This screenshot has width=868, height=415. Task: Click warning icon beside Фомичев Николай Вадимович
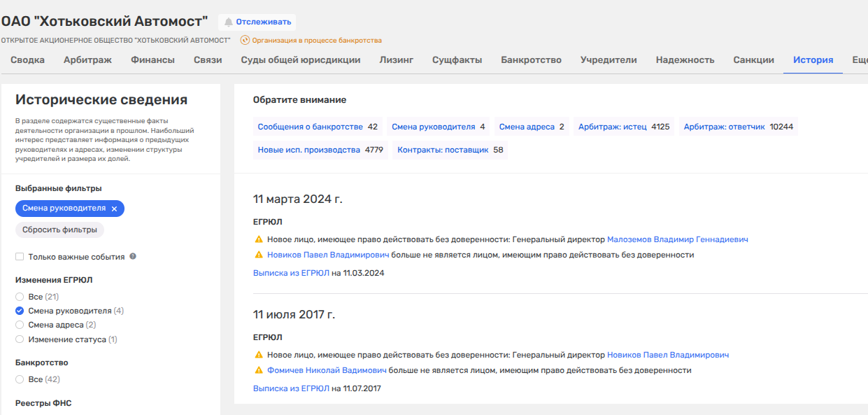click(x=258, y=370)
